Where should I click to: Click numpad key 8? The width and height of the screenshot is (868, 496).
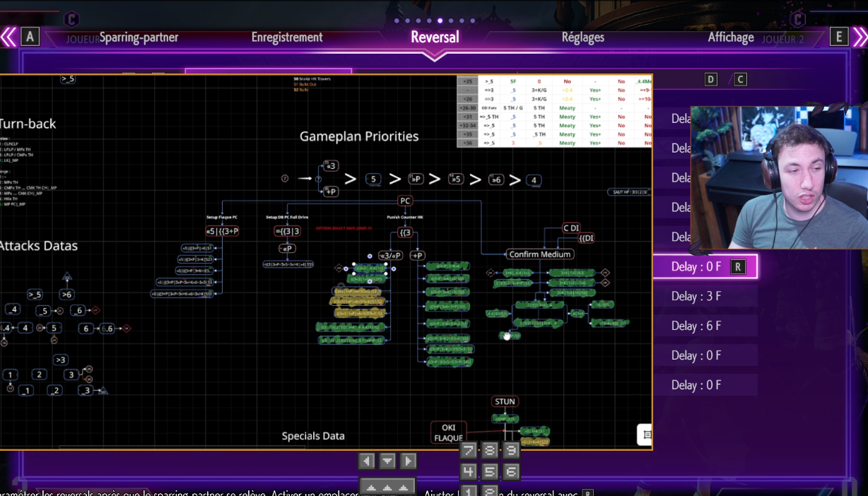click(490, 450)
